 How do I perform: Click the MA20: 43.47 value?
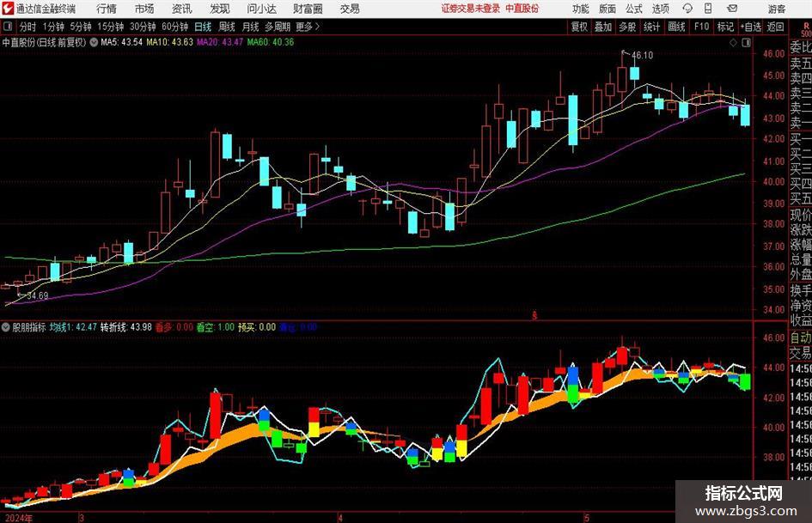tap(220, 42)
